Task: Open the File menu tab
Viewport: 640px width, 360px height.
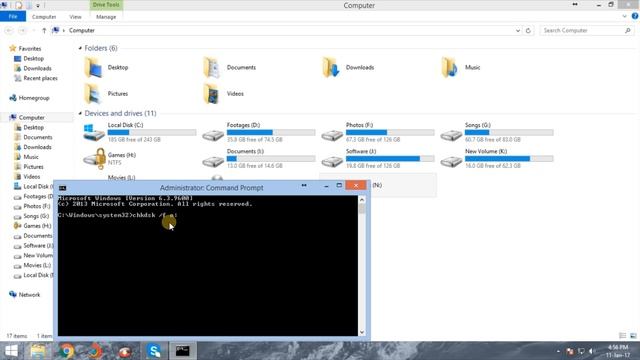Action: point(13,16)
